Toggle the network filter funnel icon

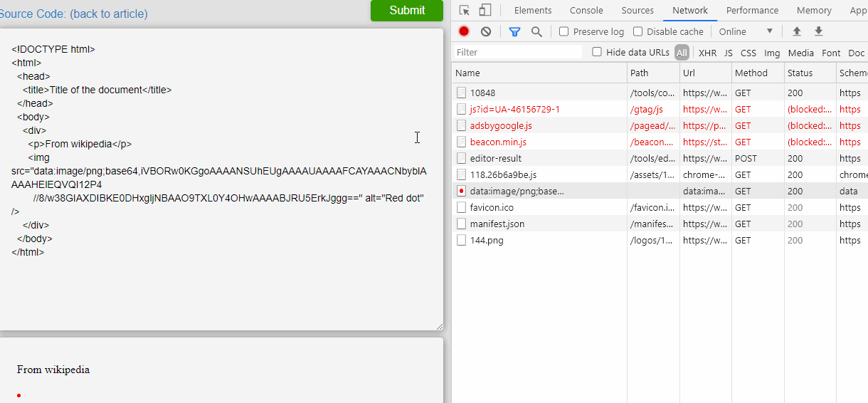514,31
